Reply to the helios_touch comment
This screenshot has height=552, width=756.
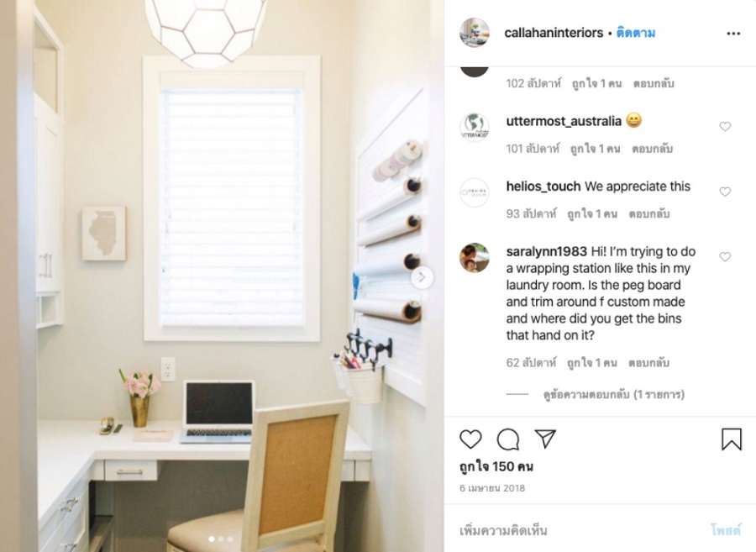pyautogui.click(x=649, y=213)
